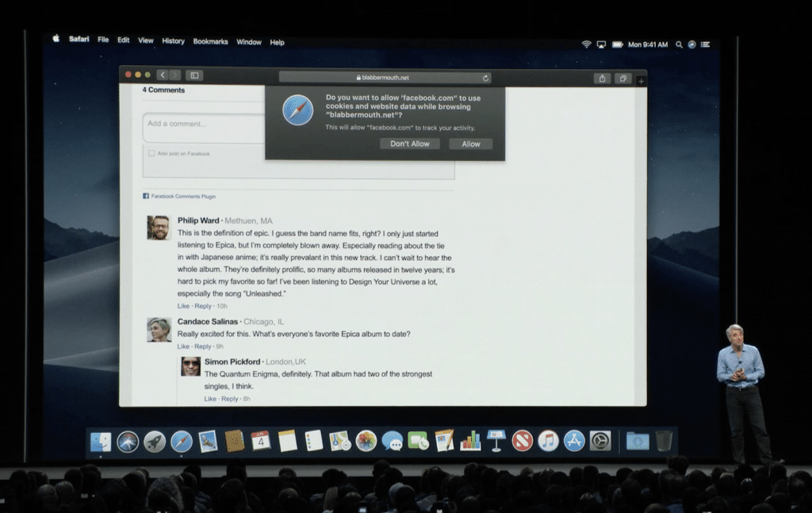
Task: Open the Facebook Comments Plugin link
Action: point(183,196)
